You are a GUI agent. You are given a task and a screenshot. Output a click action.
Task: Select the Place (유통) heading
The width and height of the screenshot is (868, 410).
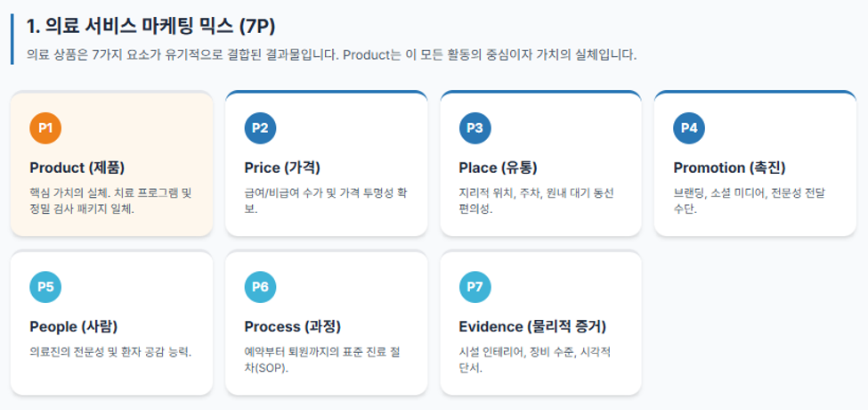tap(498, 168)
